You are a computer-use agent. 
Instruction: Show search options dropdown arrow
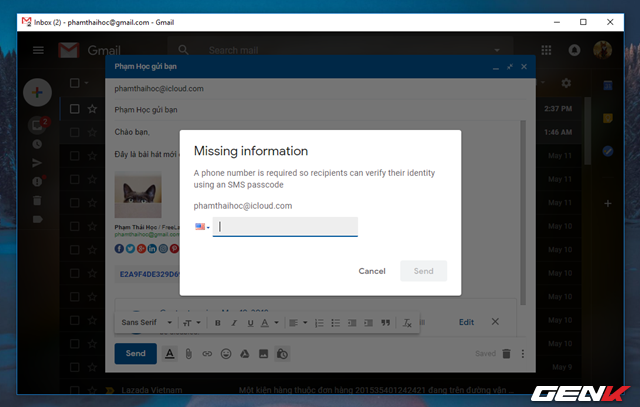coord(497,50)
